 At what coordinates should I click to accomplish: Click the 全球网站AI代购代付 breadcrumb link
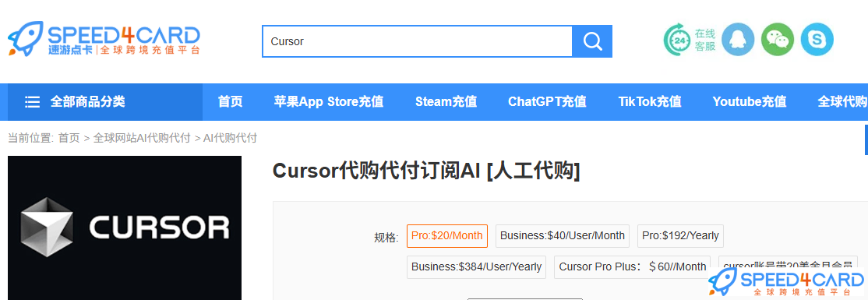point(142,138)
